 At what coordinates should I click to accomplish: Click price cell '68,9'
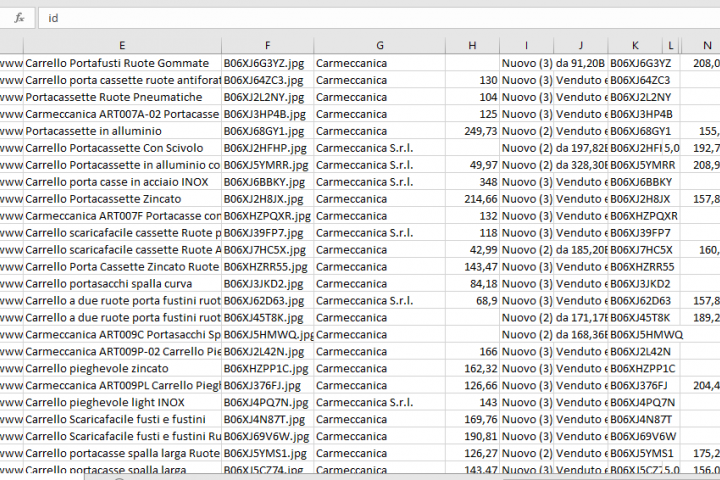click(x=472, y=301)
